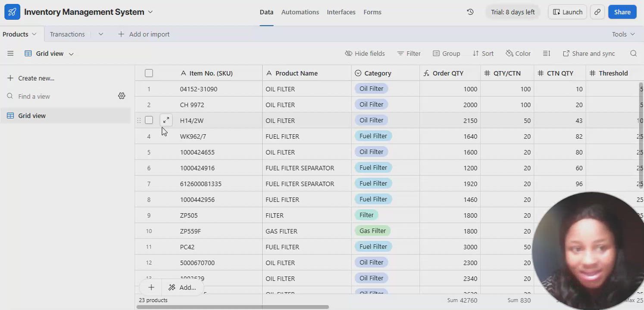Switch to the Interfaces tab

341,12
